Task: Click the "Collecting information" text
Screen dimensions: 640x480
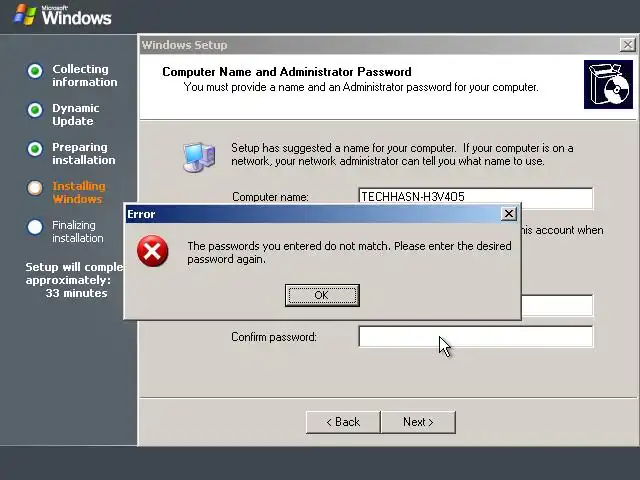Action: point(84,76)
